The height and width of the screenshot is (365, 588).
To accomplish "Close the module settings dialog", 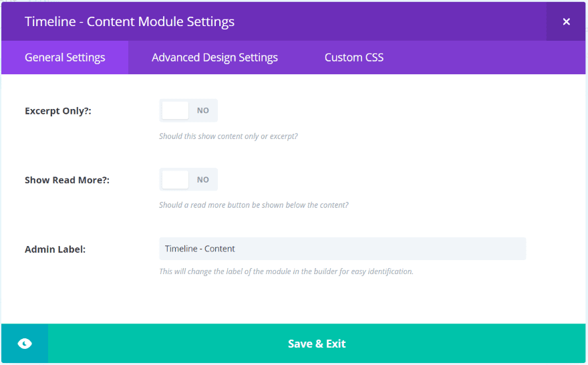I will (x=566, y=21).
